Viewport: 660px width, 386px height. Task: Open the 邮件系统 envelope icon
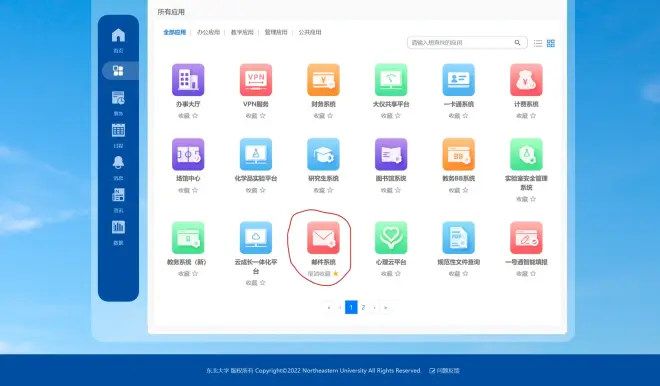[323, 238]
